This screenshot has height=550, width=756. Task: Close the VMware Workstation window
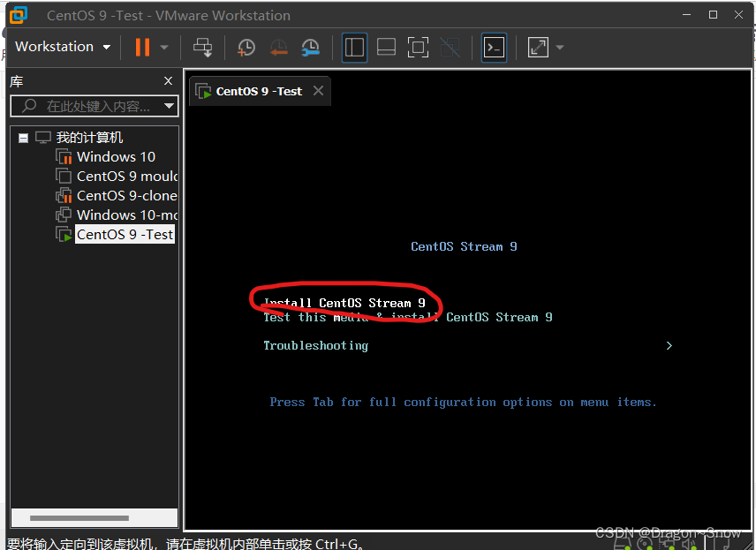(x=738, y=15)
